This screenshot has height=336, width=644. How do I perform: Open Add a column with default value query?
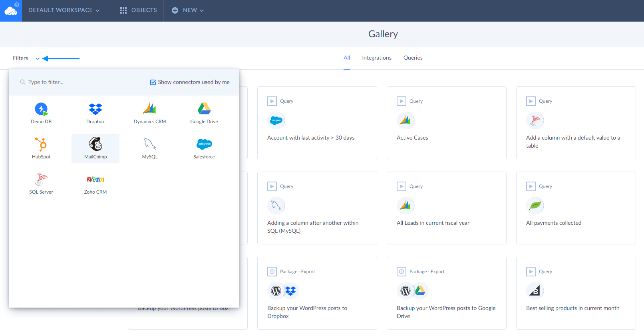coord(576,123)
